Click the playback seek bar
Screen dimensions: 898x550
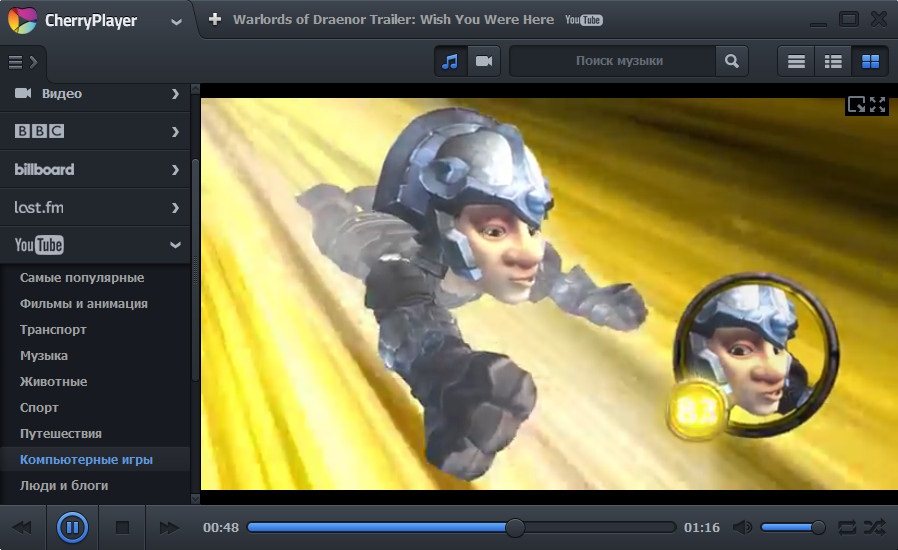pyautogui.click(x=462, y=527)
